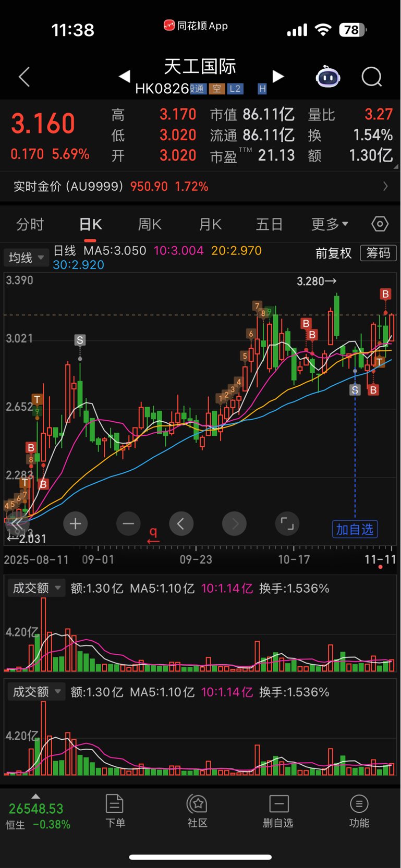This screenshot has height=868, width=401.
Task: Tap the 30:2.920 moving average value
Action: click(x=79, y=265)
